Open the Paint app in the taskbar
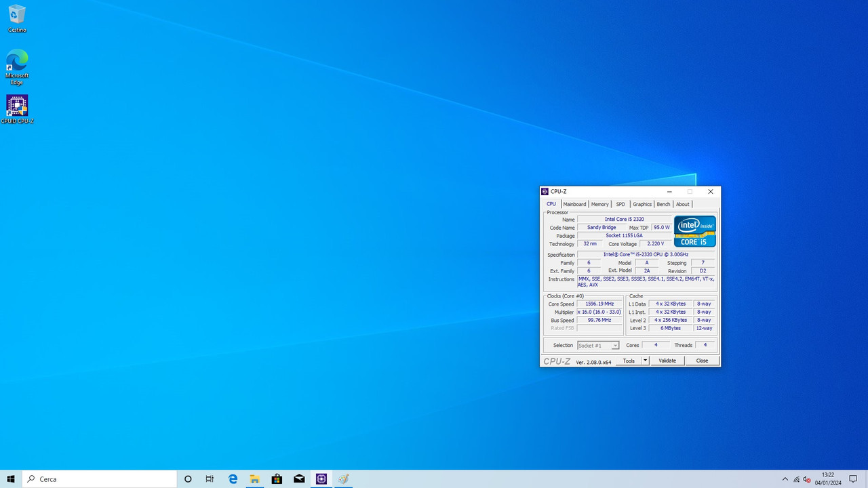 coord(344,479)
